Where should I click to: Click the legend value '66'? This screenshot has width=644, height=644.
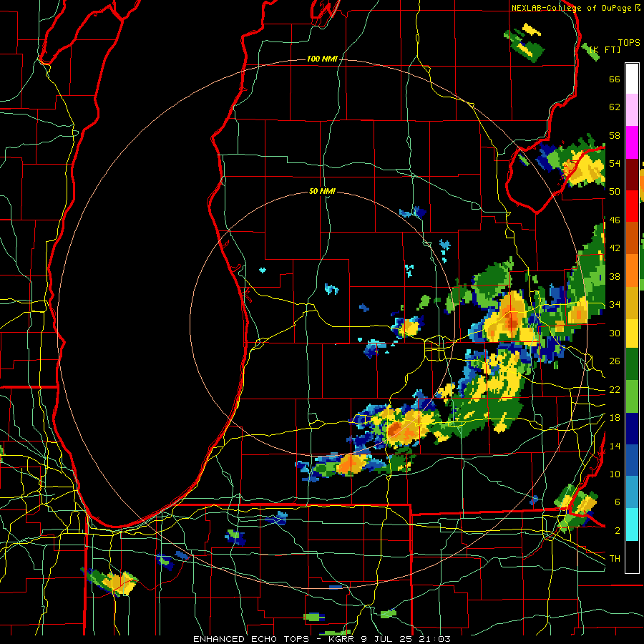615,79
